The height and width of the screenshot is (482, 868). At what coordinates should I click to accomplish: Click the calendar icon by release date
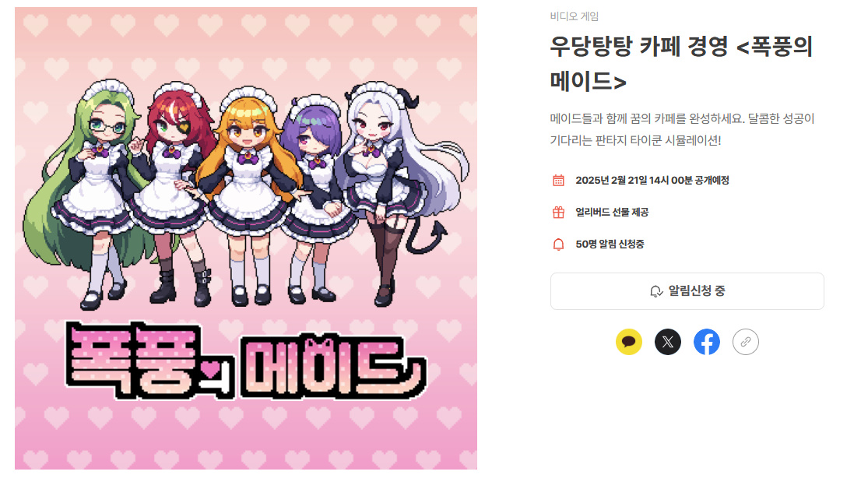(x=558, y=181)
